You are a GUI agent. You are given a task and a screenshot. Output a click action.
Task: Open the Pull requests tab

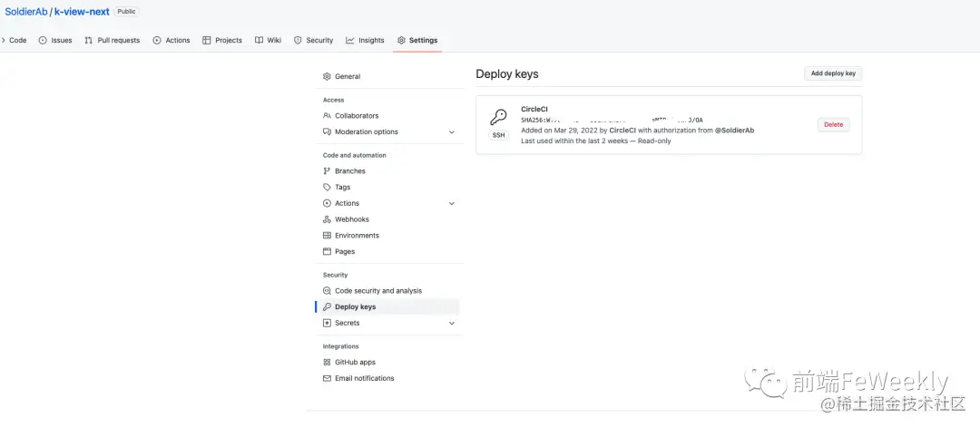pyautogui.click(x=112, y=40)
